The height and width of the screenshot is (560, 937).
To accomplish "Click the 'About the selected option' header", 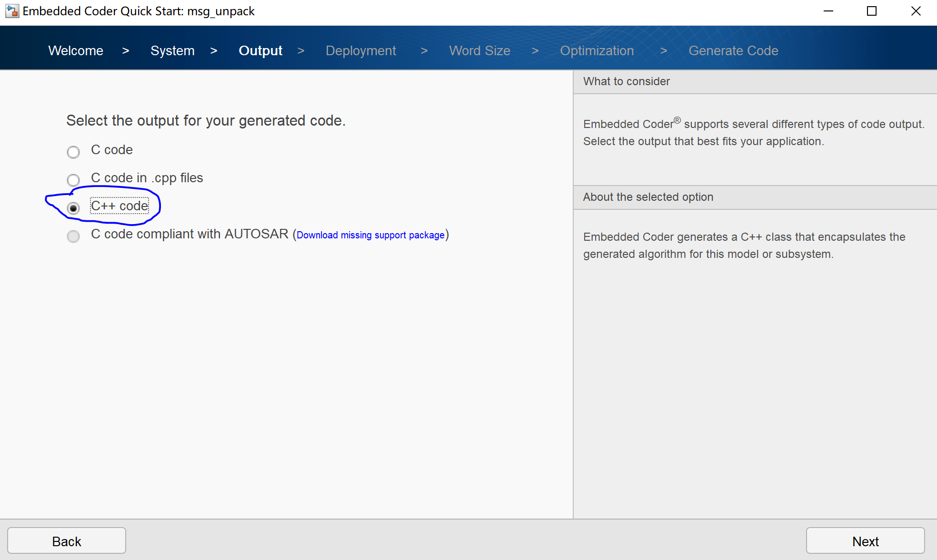I will [755, 197].
